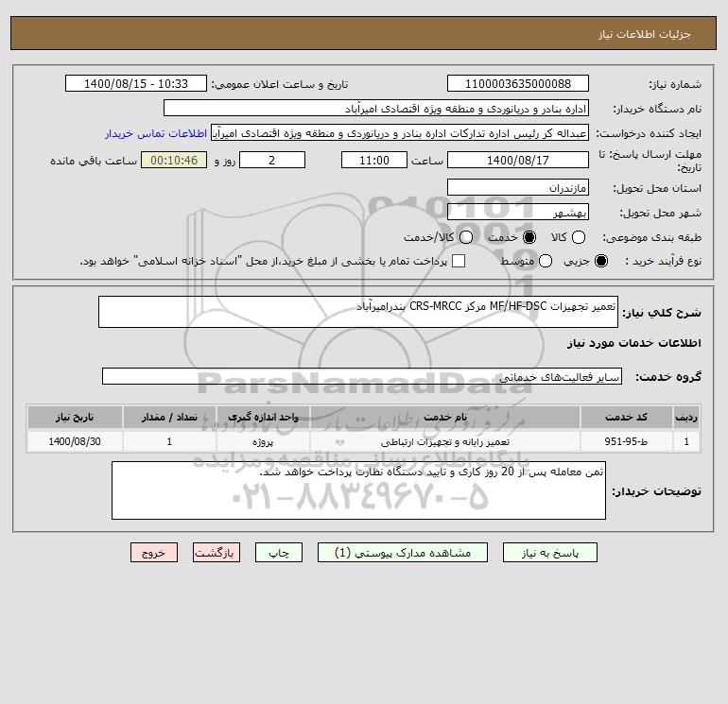Click the اطلاعات خدمات مورد نیاز heading
Image resolution: width=728 pixels, height=704 pixels.
(633, 343)
